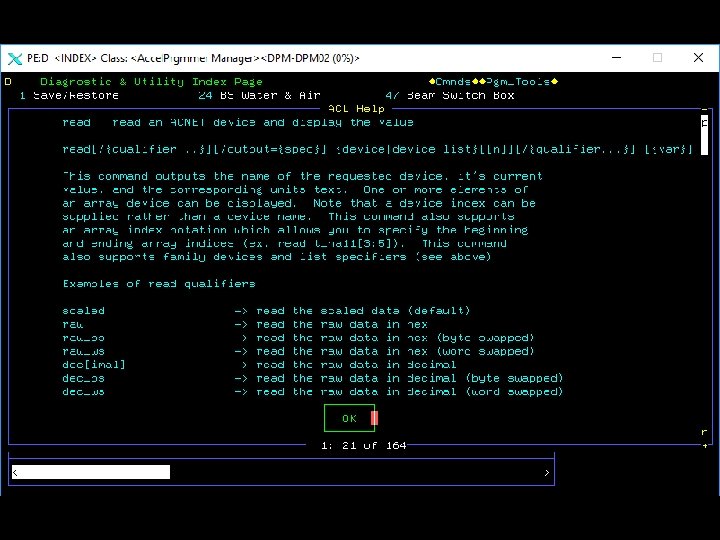Minimize the PED INDEX window
Screen dimensions: 720x540
(x=617, y=58)
